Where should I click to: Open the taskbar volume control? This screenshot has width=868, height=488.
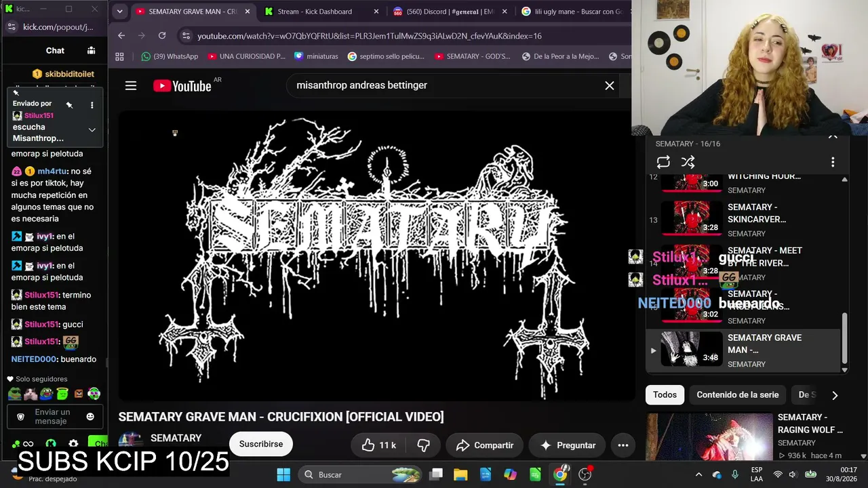793,474
